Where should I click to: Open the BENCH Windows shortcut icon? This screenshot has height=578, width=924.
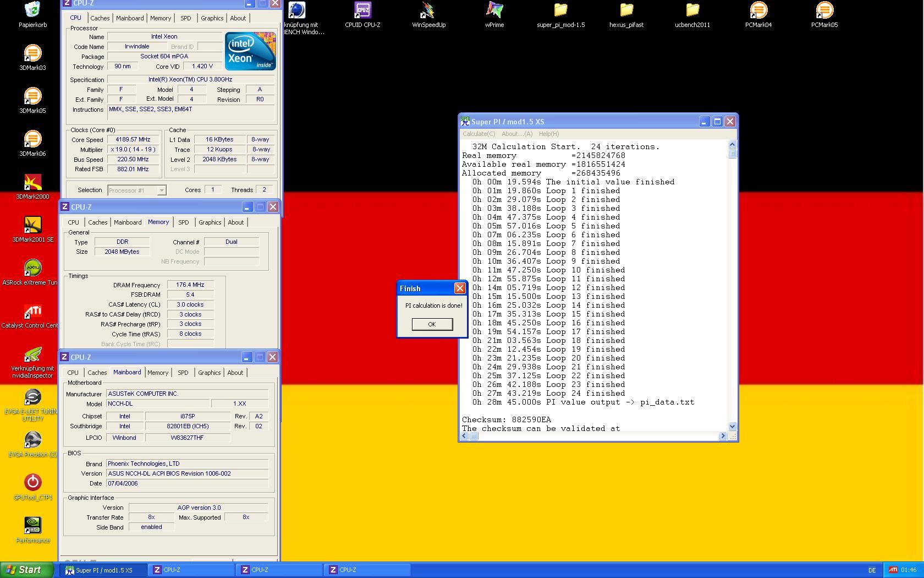tap(296, 10)
